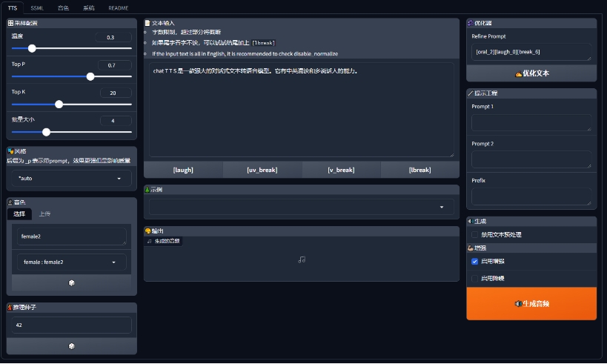Click the 采样配置 panel header icon
The height and width of the screenshot is (364, 607).
pyautogui.click(x=10, y=23)
